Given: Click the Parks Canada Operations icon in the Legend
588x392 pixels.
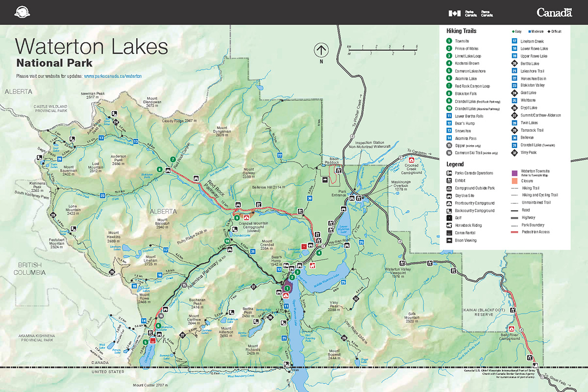Looking at the screenshot, I should pyautogui.click(x=449, y=173).
